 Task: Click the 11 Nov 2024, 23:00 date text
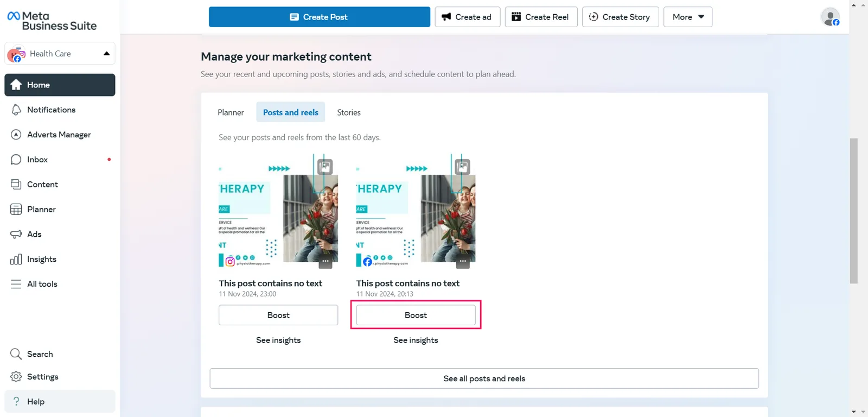point(247,294)
